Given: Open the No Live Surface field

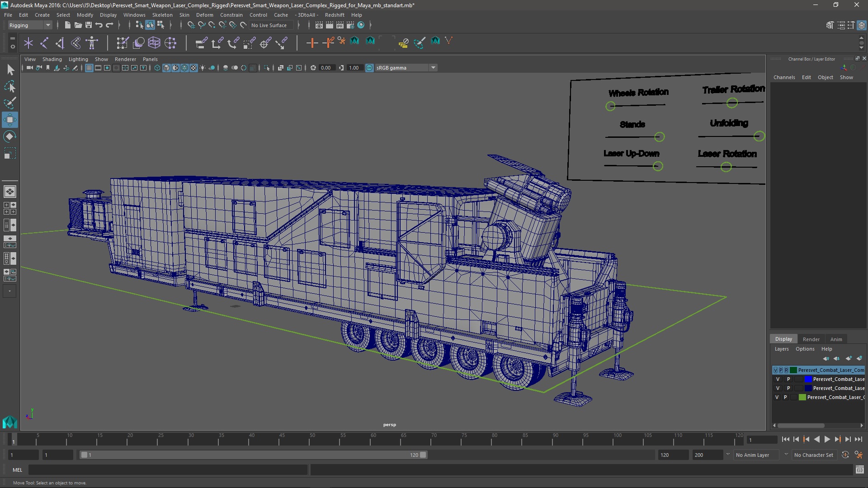Looking at the screenshot, I should click(x=271, y=25).
